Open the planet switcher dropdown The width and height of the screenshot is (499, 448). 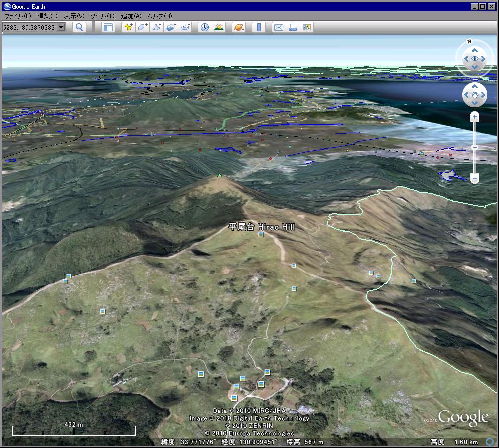(x=239, y=27)
